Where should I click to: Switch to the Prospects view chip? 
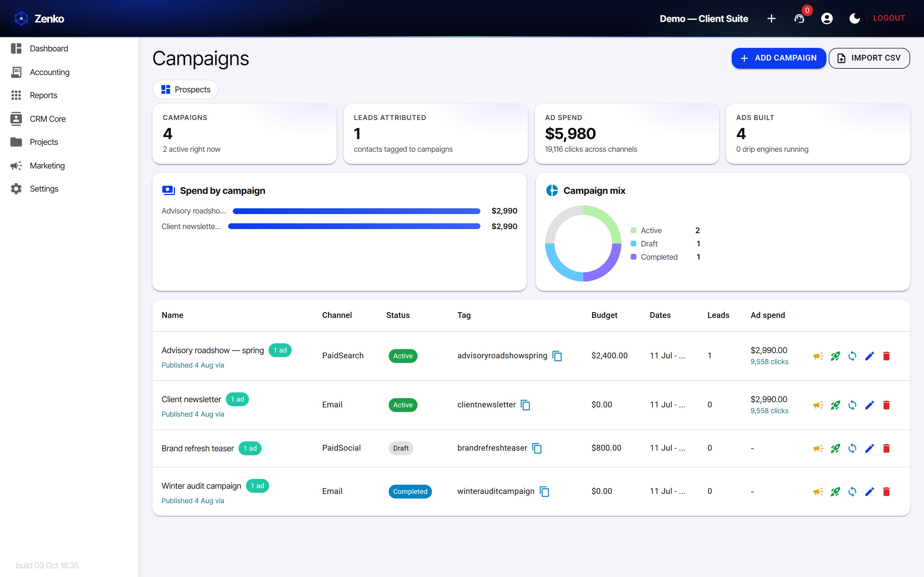click(185, 89)
